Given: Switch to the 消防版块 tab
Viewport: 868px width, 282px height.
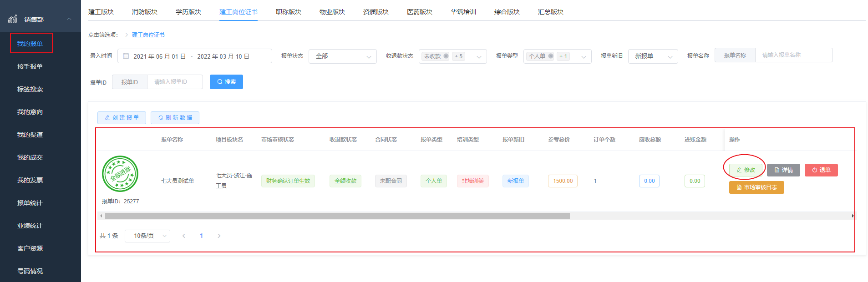Looking at the screenshot, I should [x=145, y=12].
